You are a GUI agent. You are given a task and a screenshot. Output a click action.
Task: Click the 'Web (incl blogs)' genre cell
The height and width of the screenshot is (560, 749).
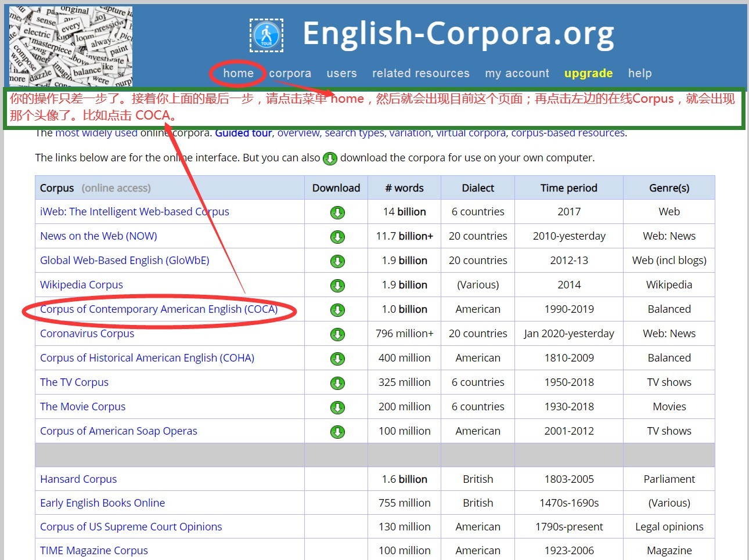pos(669,261)
